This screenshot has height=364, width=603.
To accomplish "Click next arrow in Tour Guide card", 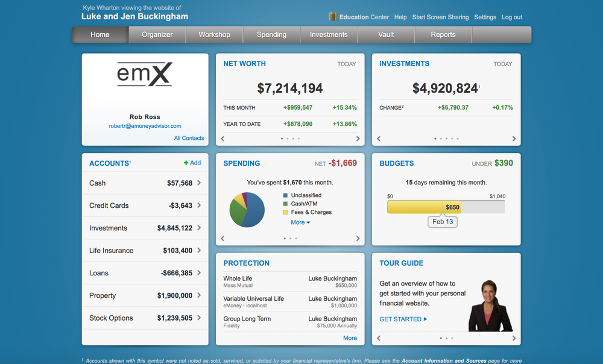I will point(514,339).
